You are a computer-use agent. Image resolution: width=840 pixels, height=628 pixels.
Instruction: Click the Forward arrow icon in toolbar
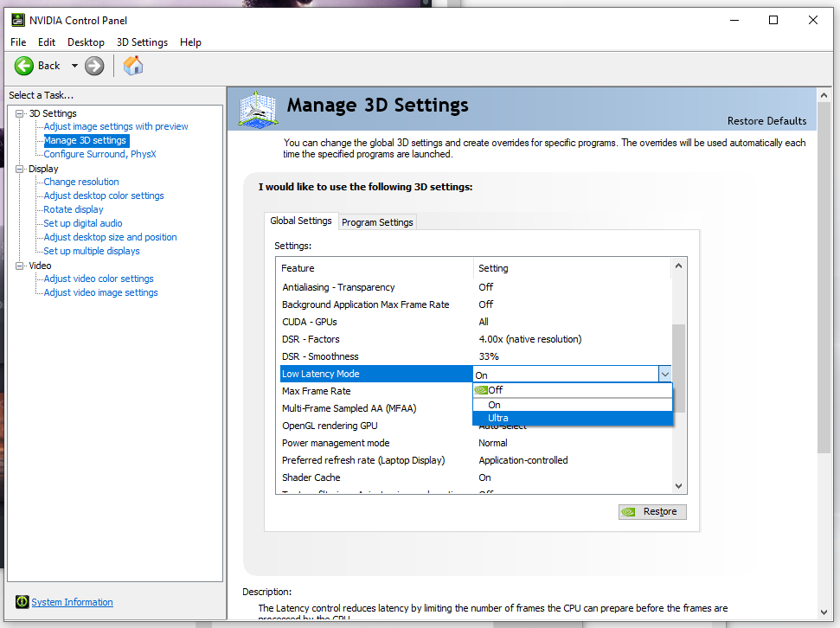tap(94, 66)
